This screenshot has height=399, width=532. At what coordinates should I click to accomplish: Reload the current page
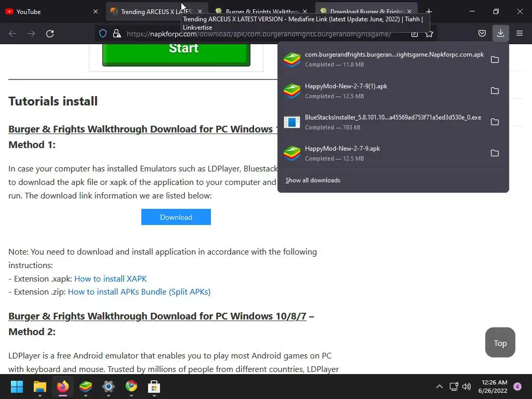click(50, 34)
